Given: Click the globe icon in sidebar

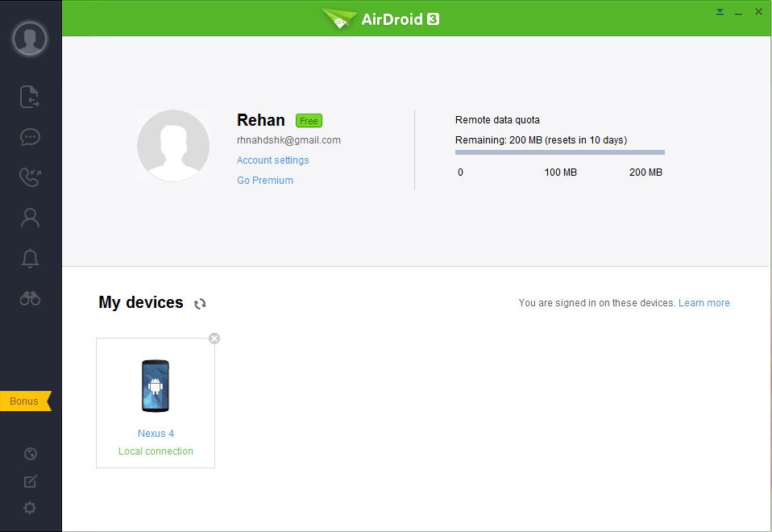Looking at the screenshot, I should pyautogui.click(x=31, y=454).
